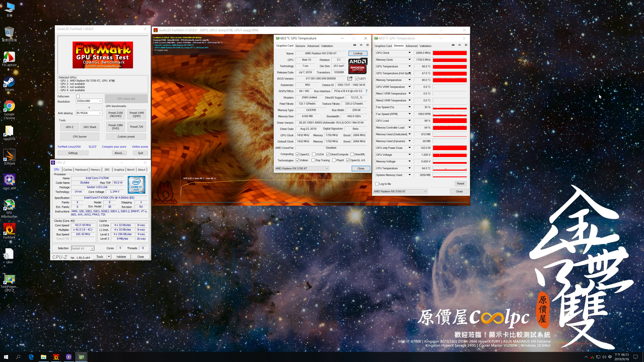Viewport: 644px width, 362px height.
Task: Toggle the UEFI checkbox in GPU-Z
Action: click(x=357, y=79)
